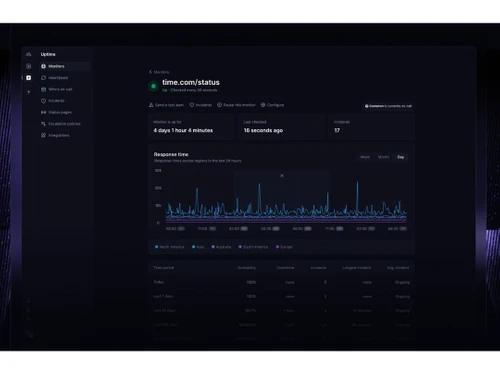Click the '16 seconds ago' last checked value

[263, 130]
